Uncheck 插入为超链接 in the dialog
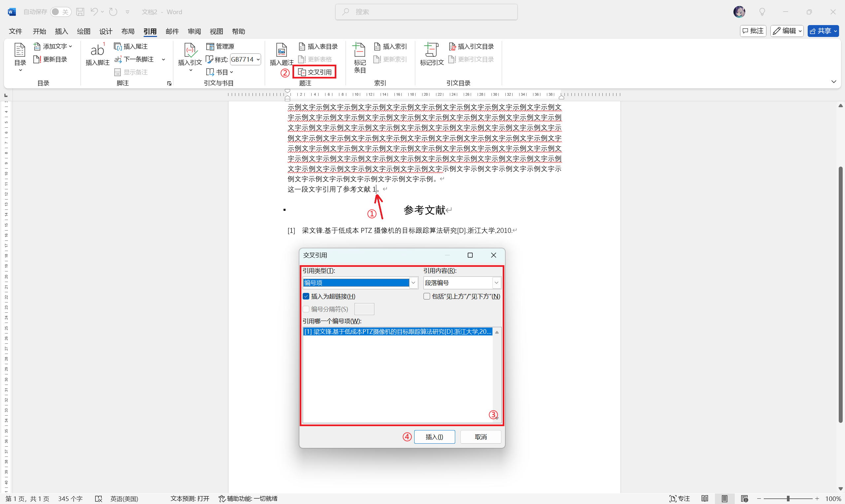Screen dimensions: 845x504 pyautogui.click(x=306, y=296)
